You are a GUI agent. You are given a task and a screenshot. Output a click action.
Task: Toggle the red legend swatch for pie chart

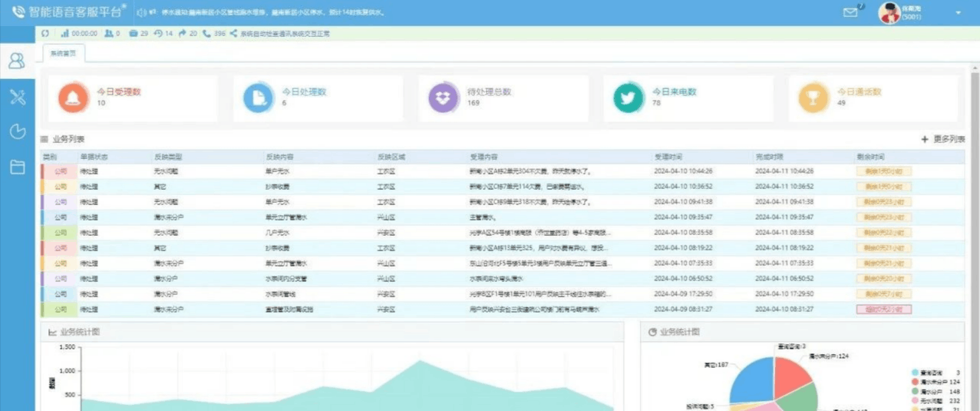pyautogui.click(x=915, y=382)
